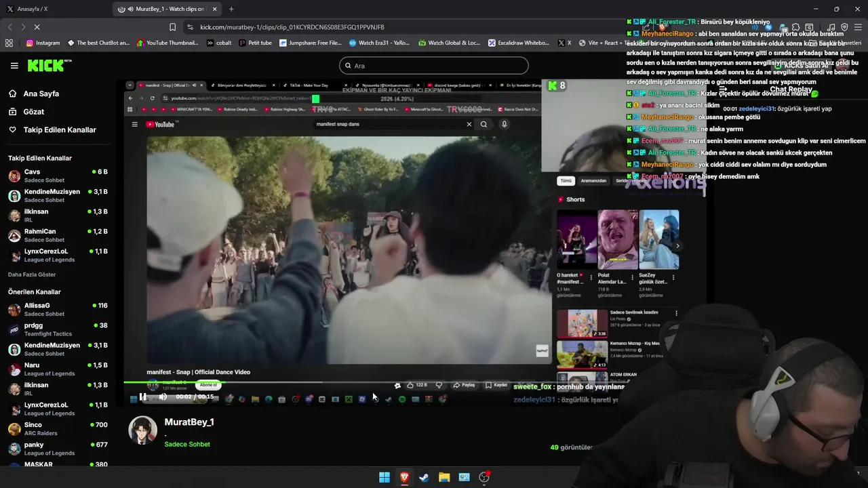Image resolution: width=868 pixels, height=488 pixels.
Task: Close the MuratBey_1 browser tab
Action: (215, 9)
